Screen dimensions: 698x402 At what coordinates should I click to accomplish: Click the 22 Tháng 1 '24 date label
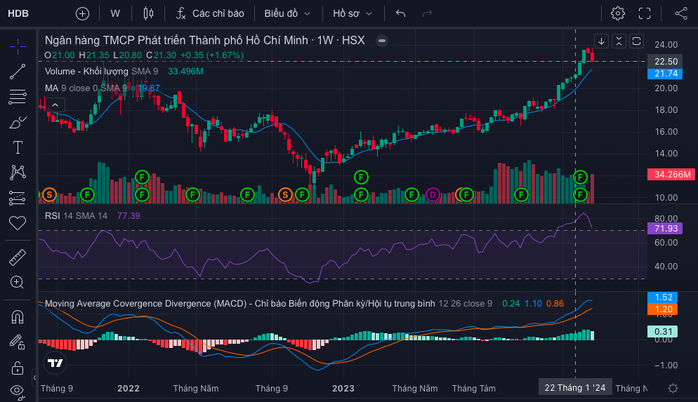tap(575, 388)
